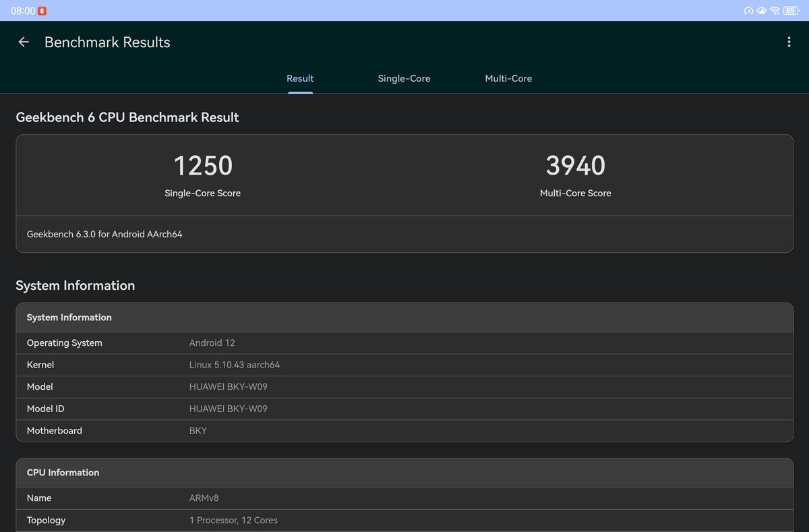Image resolution: width=809 pixels, height=532 pixels.
Task: Tap the Kernel row label
Action: 40,365
